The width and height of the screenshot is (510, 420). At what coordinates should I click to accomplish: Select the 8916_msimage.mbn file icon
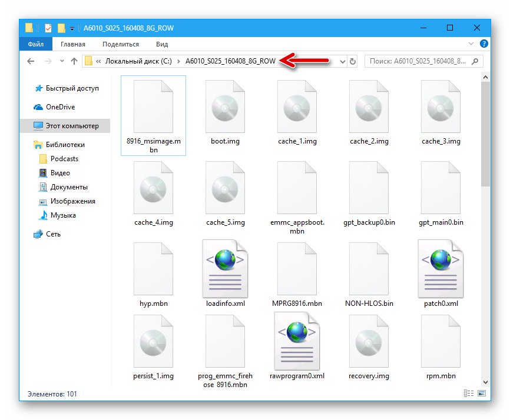pyautogui.click(x=153, y=106)
